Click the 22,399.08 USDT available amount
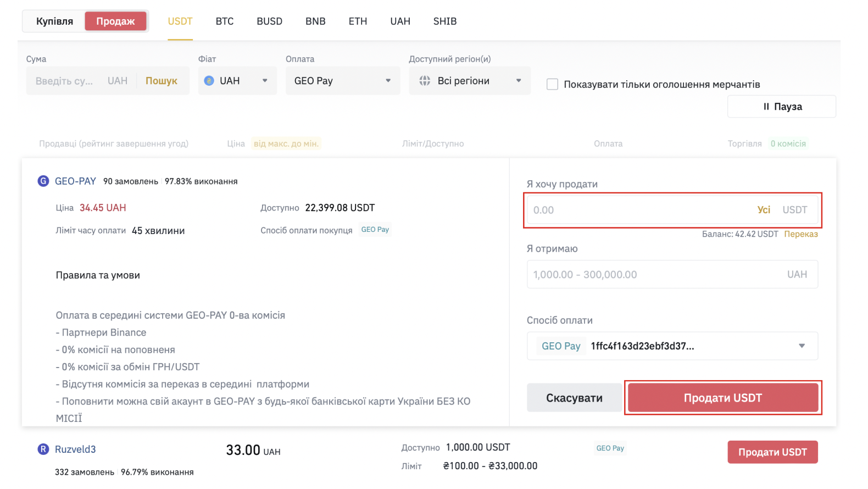Screen dimensions: 868x489 click(x=340, y=208)
